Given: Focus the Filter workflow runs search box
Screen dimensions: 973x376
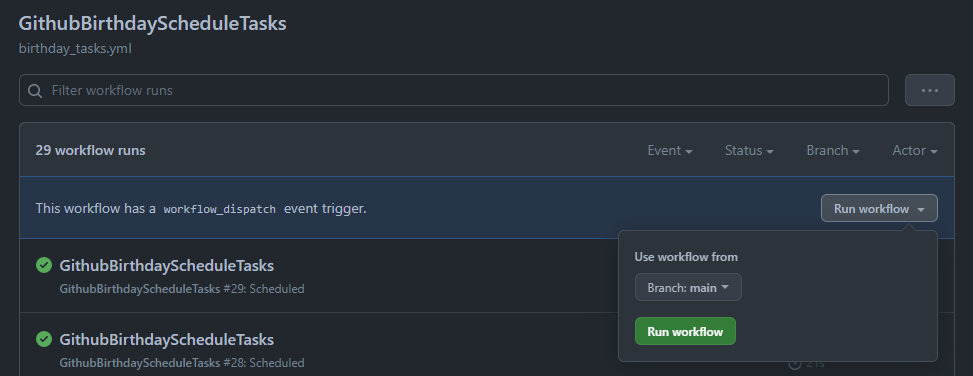Looking at the screenshot, I should [x=454, y=90].
